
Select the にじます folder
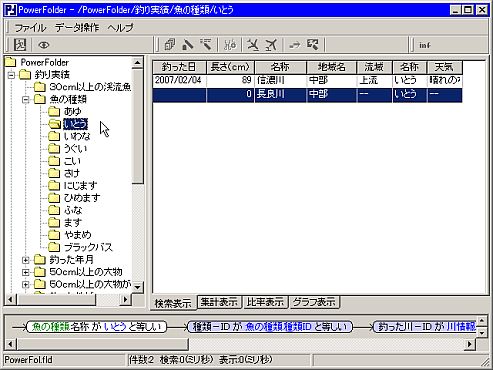[80, 186]
